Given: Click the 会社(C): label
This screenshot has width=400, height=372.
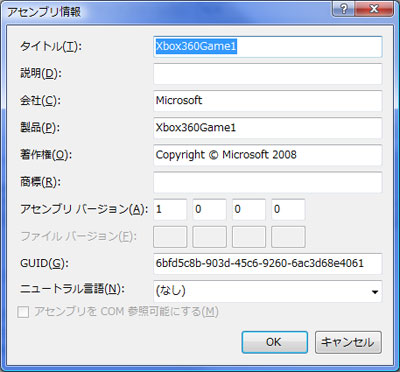Looking at the screenshot, I should coord(40,101).
